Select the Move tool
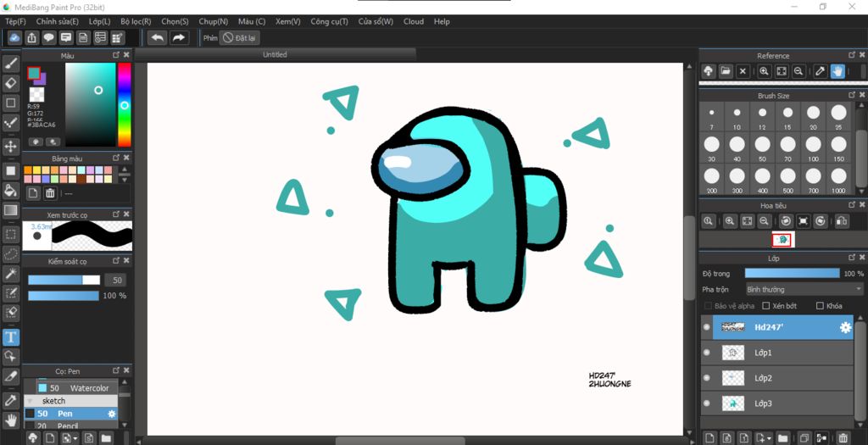 (x=10, y=147)
